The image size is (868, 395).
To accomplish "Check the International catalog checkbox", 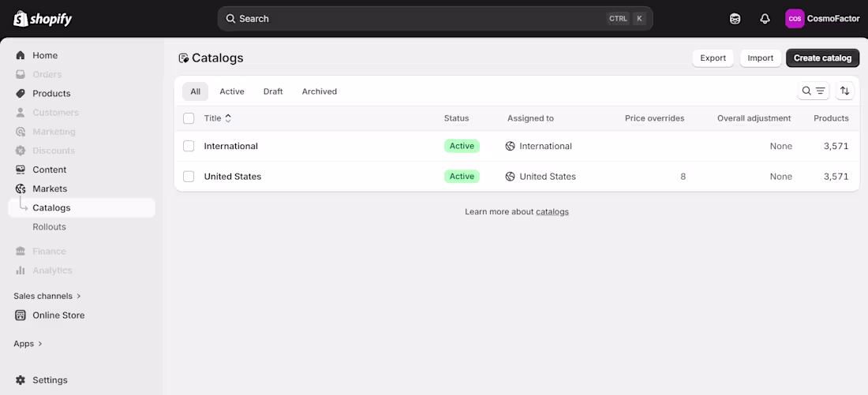I will pos(189,146).
